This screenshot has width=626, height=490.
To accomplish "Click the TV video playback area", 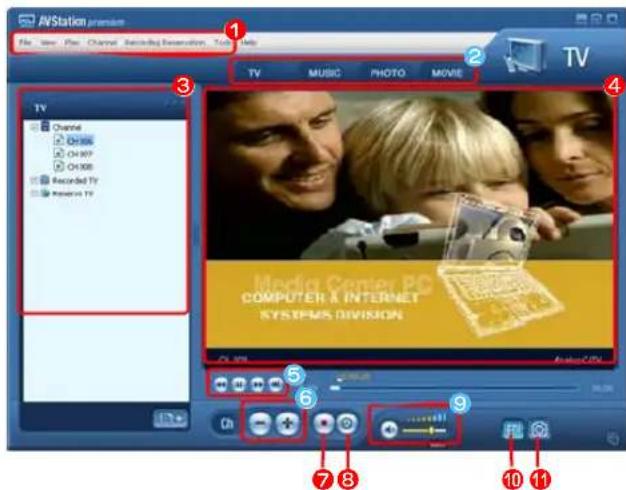I will click(410, 226).
